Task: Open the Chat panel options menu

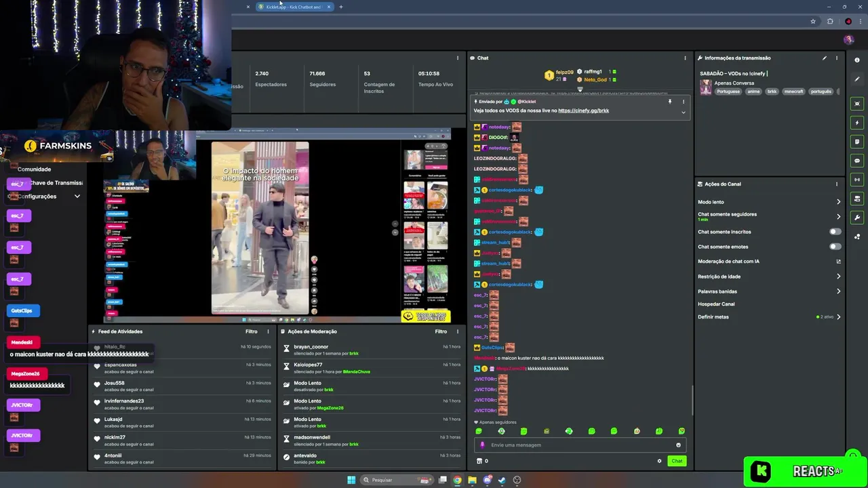Action: point(685,58)
